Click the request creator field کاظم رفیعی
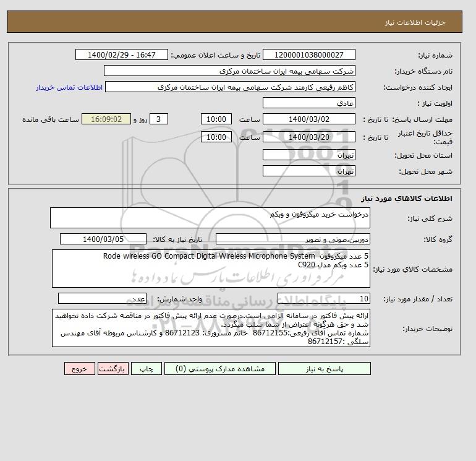The height and width of the screenshot is (461, 476). click(230, 87)
